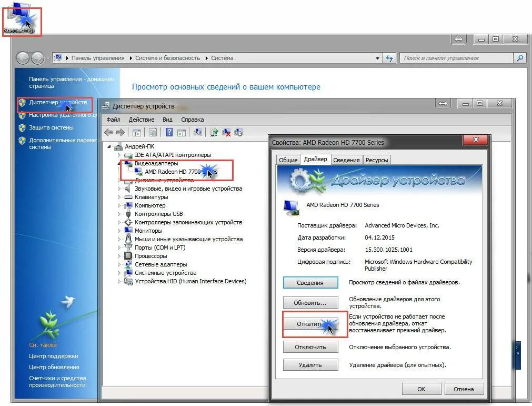This screenshot has height=406, width=532.
Task: Click the refresh icon beside the address bar
Action: 389,58
